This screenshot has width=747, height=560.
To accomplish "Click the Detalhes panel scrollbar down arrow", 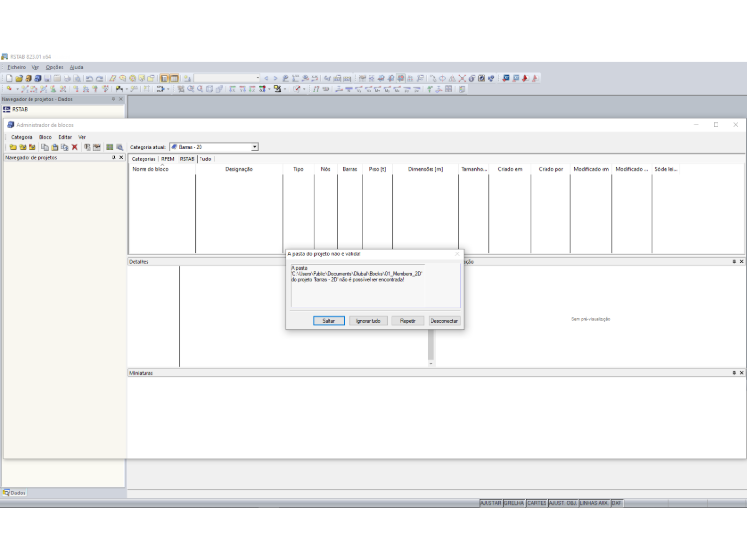I will point(431,364).
